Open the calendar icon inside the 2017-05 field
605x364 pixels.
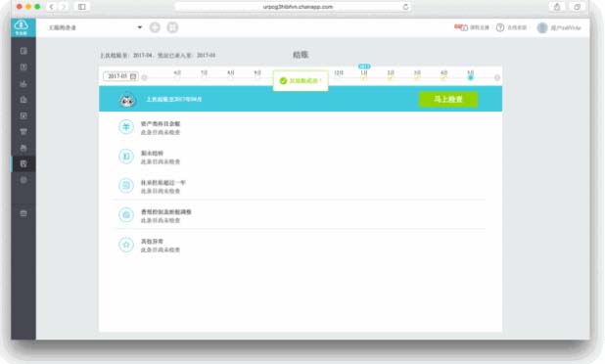tap(133, 76)
